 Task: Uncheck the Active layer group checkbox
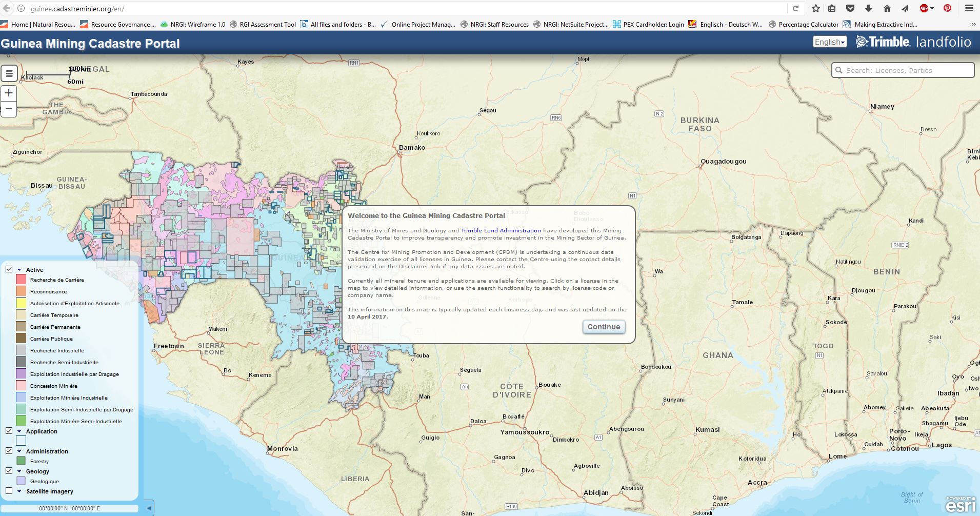[9, 269]
